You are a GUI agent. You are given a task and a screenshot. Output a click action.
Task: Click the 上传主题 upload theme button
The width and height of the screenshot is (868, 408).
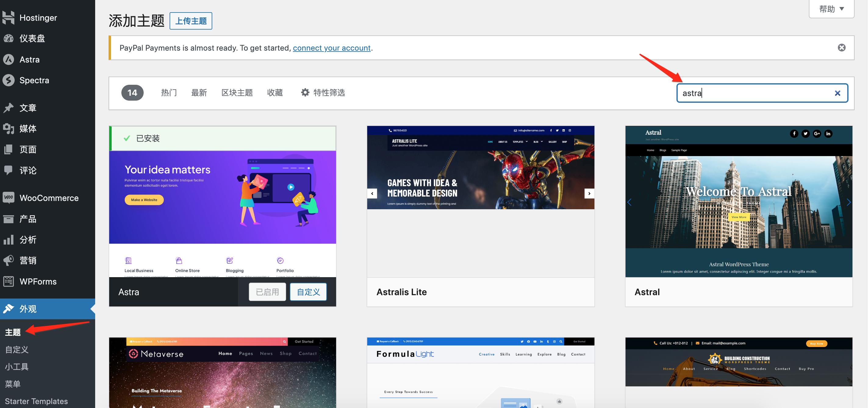point(191,21)
